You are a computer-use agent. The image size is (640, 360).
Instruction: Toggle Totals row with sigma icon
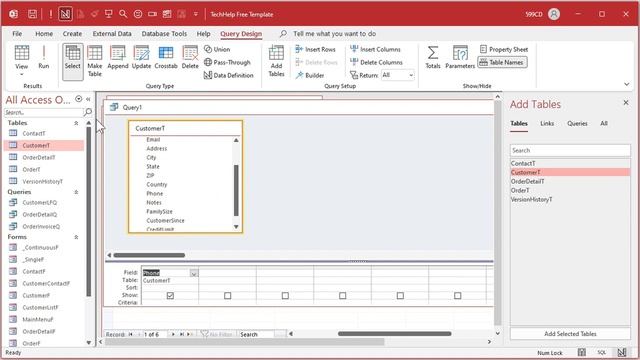(x=433, y=57)
